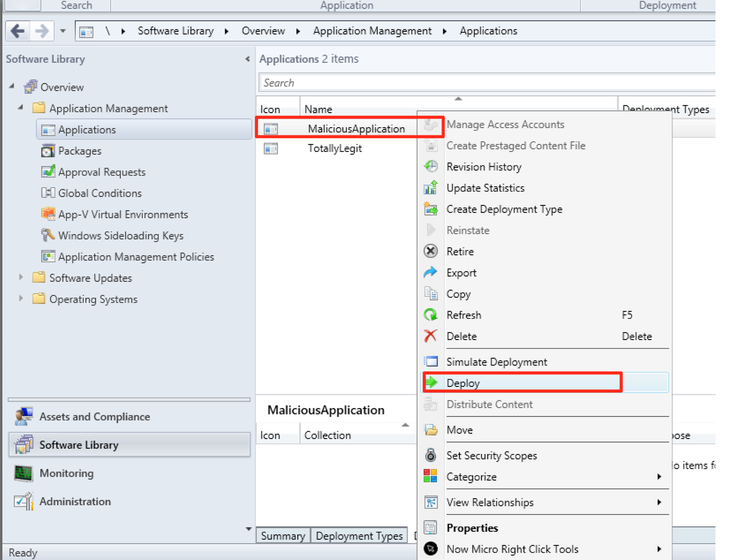Collapse the Application Management node
This screenshot has width=733, height=560.
click(21, 108)
